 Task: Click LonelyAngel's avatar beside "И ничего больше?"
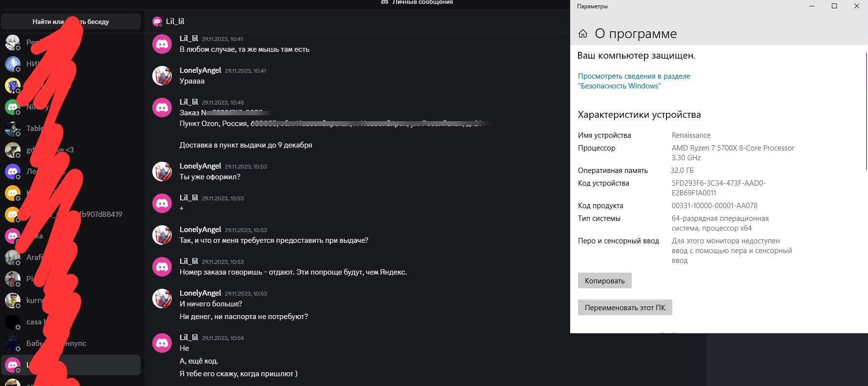162,299
